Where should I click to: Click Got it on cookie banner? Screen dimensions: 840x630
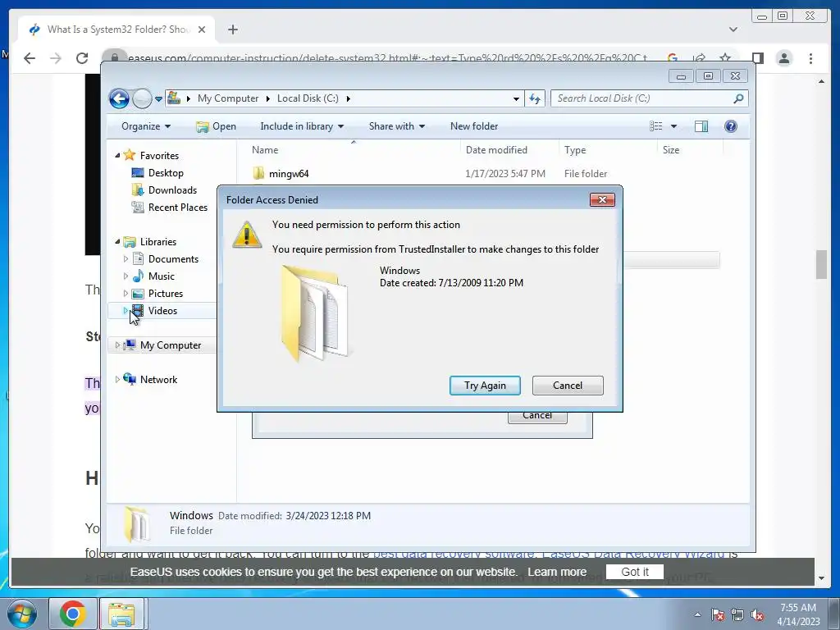[x=635, y=572]
